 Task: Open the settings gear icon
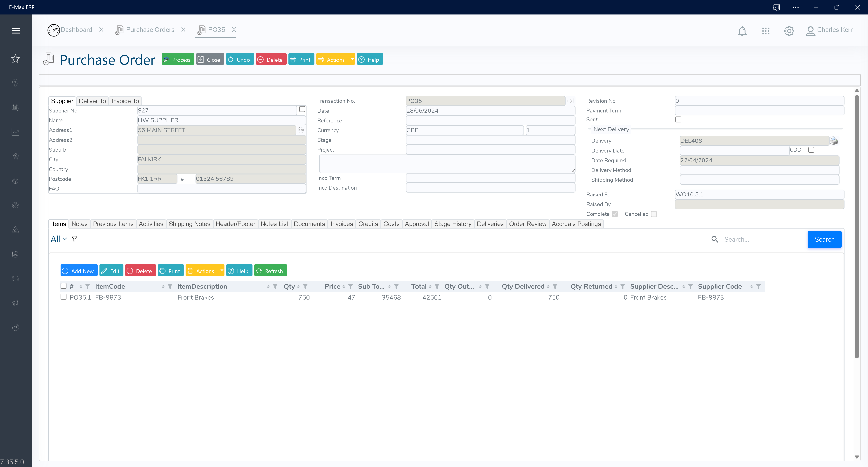[x=789, y=31]
